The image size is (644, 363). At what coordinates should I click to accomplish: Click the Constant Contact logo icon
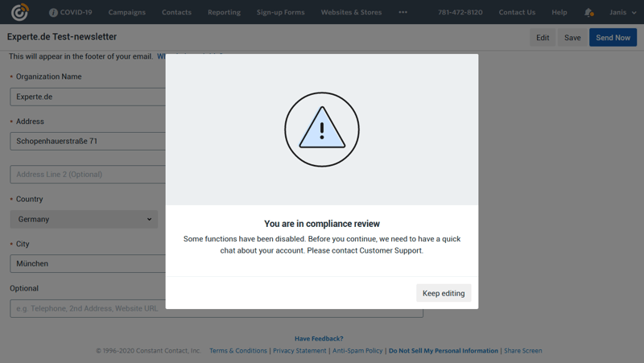point(20,12)
